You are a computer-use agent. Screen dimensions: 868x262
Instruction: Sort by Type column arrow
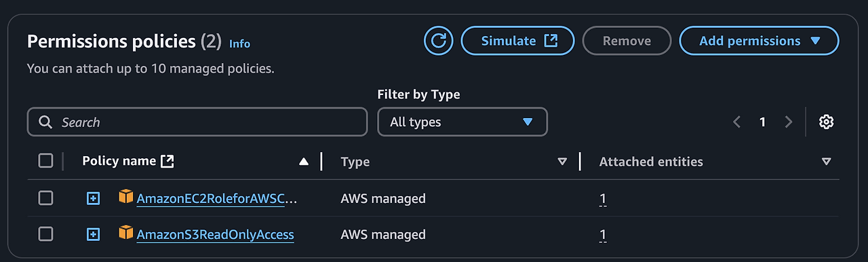(x=561, y=162)
